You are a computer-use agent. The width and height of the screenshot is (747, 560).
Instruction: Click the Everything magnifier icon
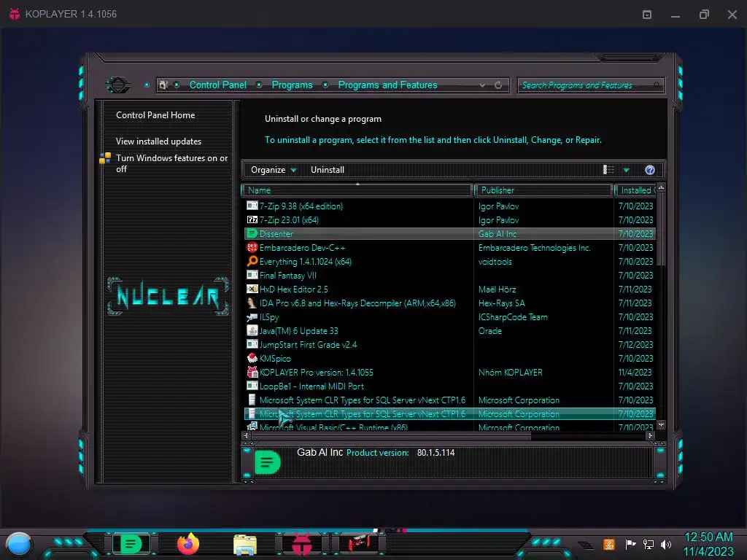point(252,261)
